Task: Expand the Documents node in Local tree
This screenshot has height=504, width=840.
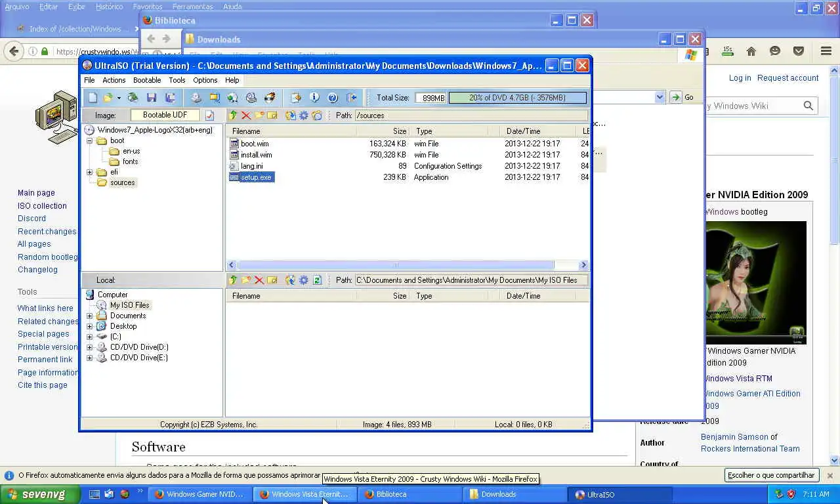Action: [x=90, y=316]
